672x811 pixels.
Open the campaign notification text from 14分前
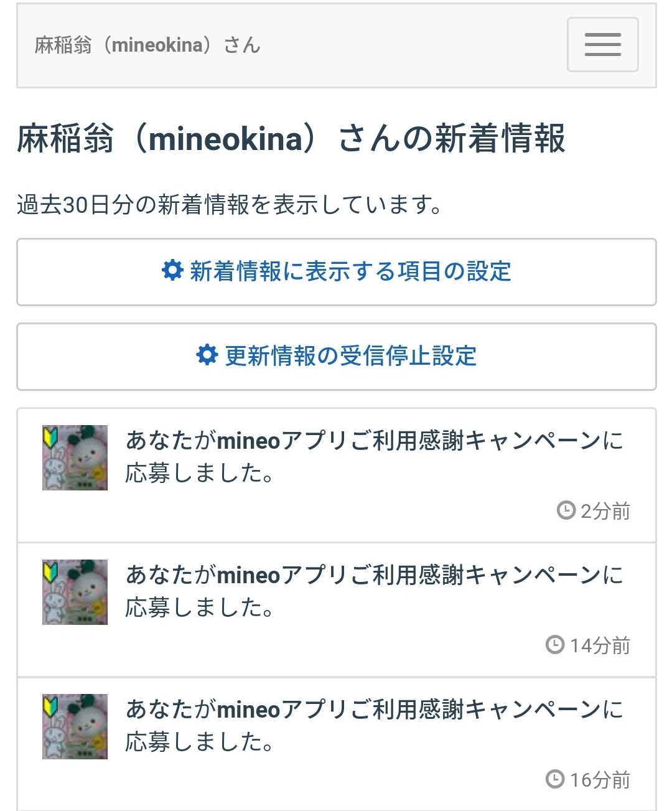tap(373, 591)
